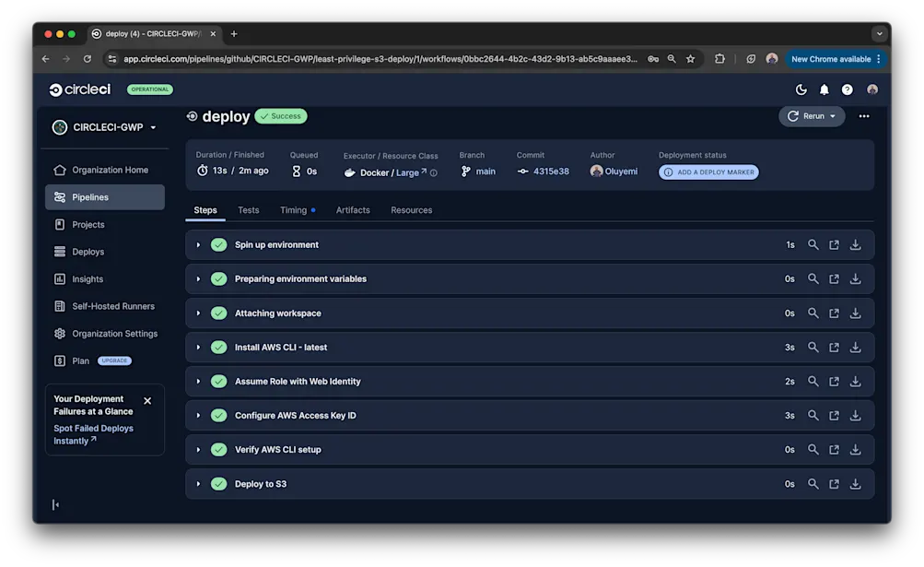The height and width of the screenshot is (567, 924).
Task: Open Self-Hosted Runners
Action: coord(104,306)
